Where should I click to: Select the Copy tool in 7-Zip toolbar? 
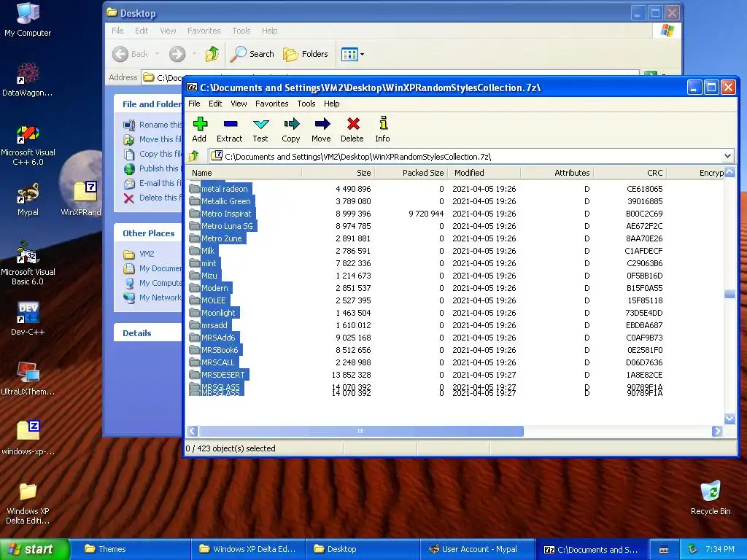click(291, 130)
